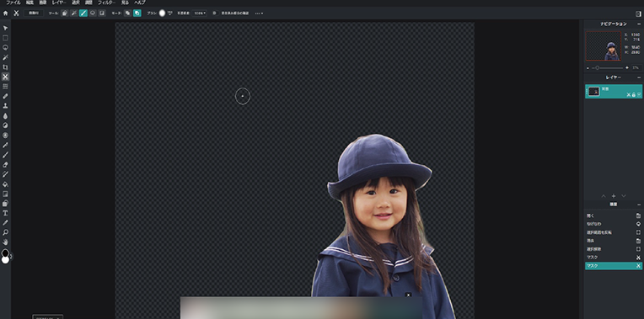
Task: Select the Pen tool
Action: click(x=5, y=145)
